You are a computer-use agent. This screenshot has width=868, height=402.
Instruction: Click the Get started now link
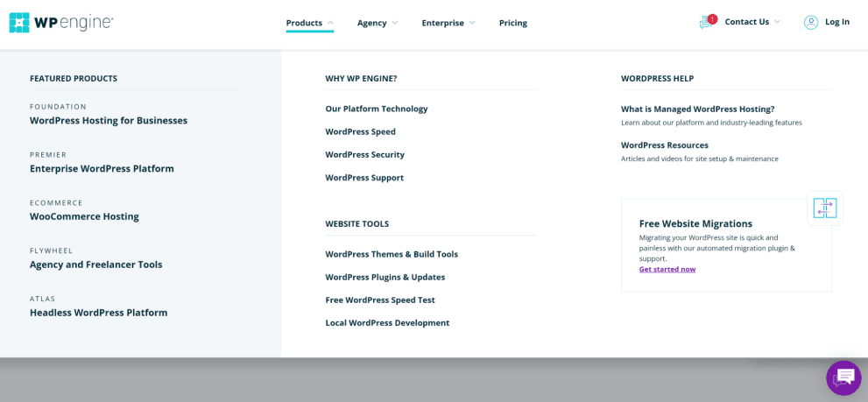pos(667,269)
